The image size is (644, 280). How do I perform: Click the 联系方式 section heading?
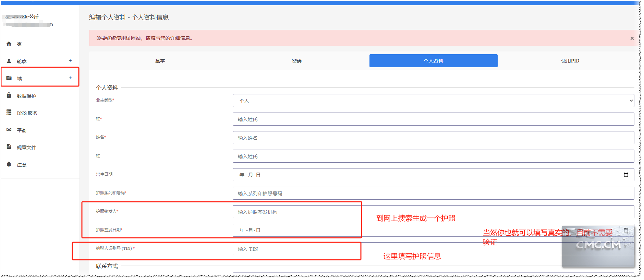coord(107,266)
